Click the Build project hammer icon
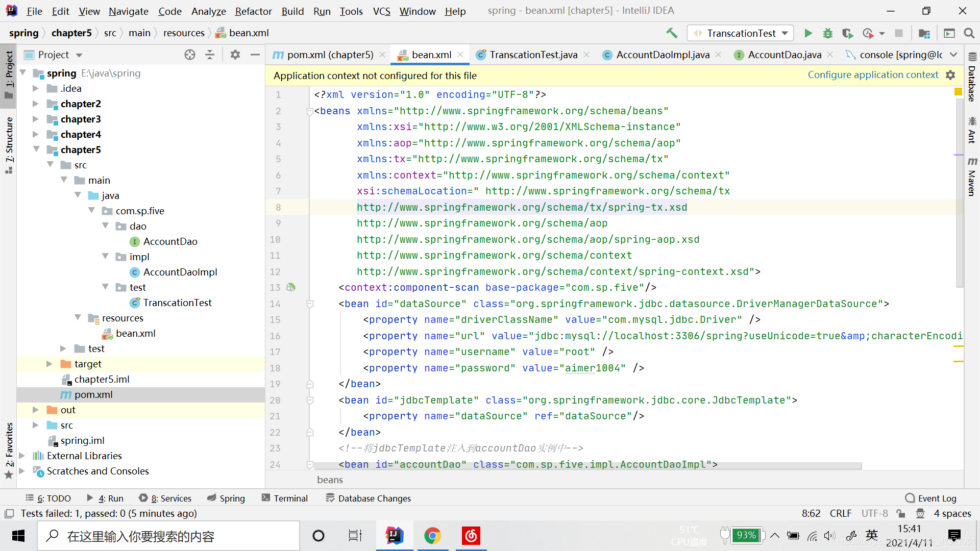Screen dimensions: 980x551 tap(672, 33)
